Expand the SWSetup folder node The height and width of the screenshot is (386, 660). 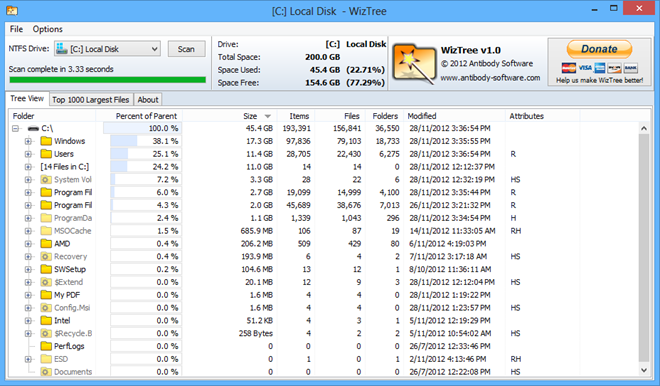[x=28, y=270]
